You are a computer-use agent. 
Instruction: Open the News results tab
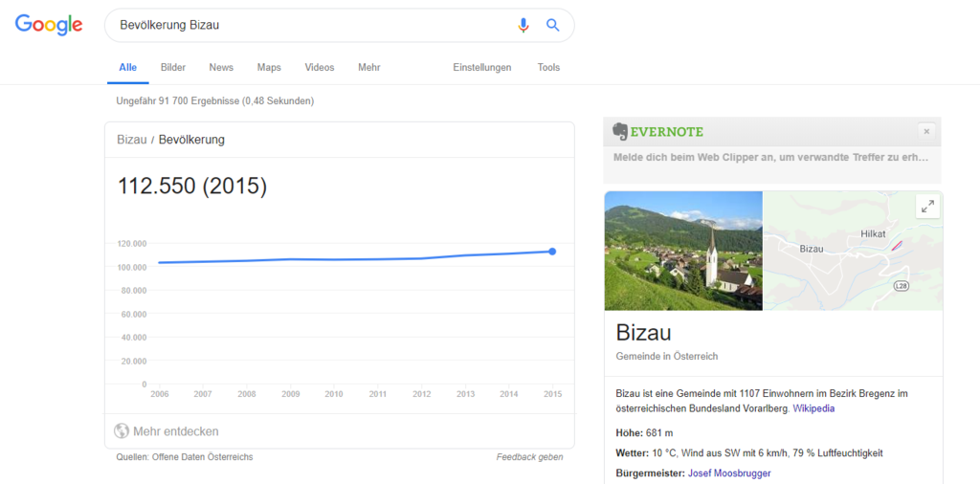[x=221, y=68]
